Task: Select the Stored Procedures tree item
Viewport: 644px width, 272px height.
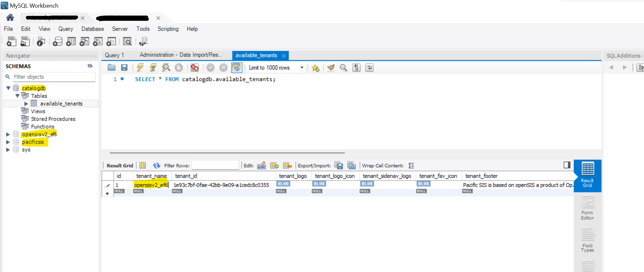Action: point(53,119)
